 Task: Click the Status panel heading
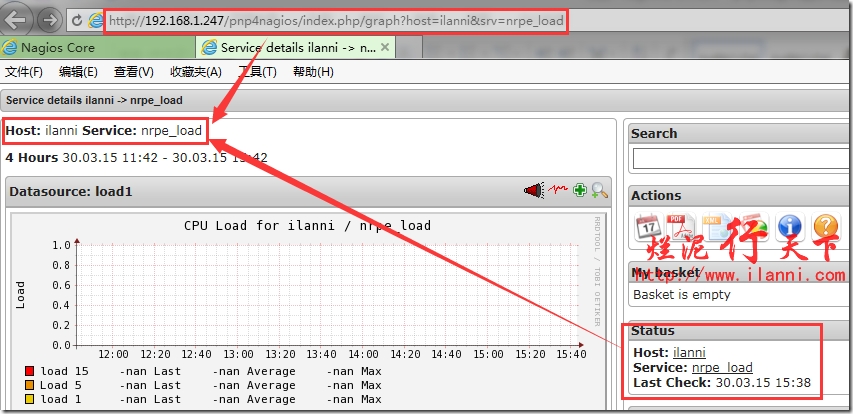(x=653, y=331)
